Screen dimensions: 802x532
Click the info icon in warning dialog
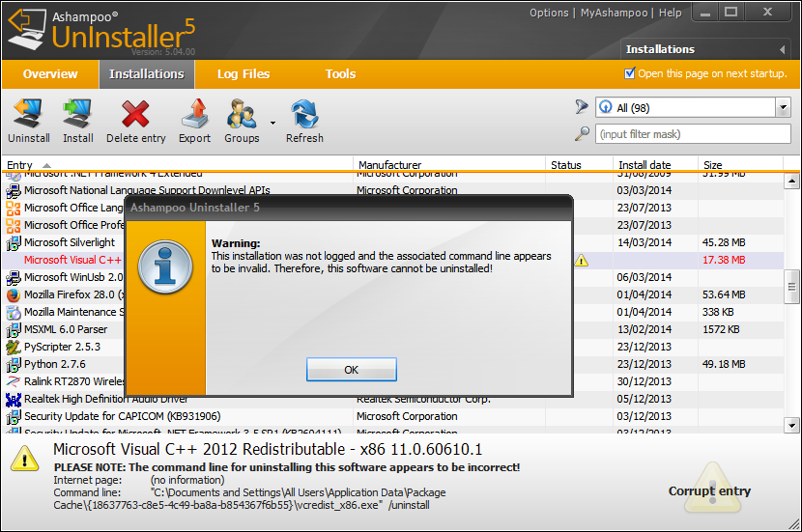[165, 266]
